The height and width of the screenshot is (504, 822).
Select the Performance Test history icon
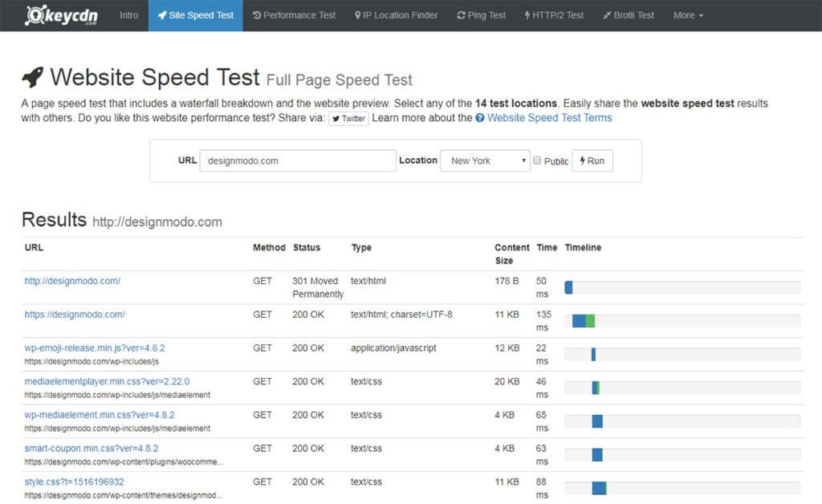258,14
